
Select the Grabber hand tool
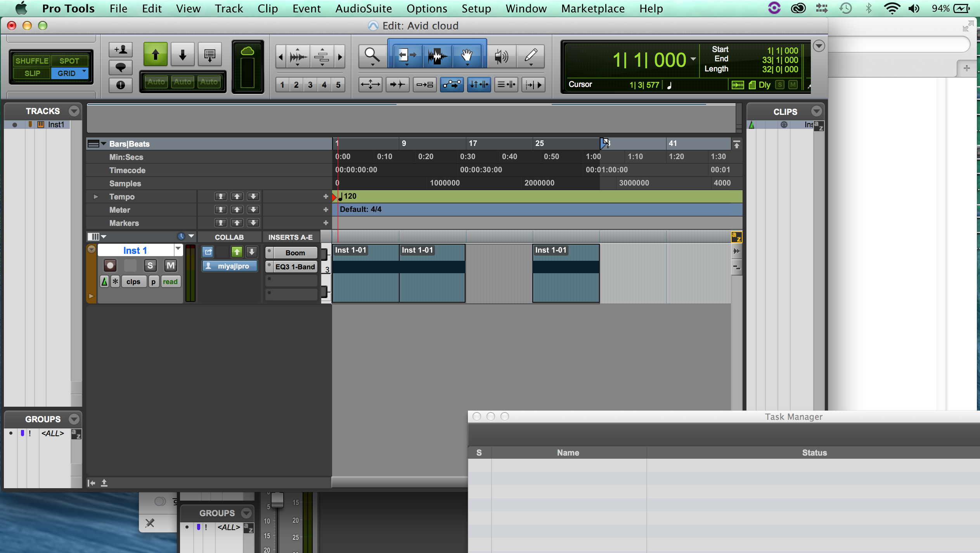coord(467,57)
